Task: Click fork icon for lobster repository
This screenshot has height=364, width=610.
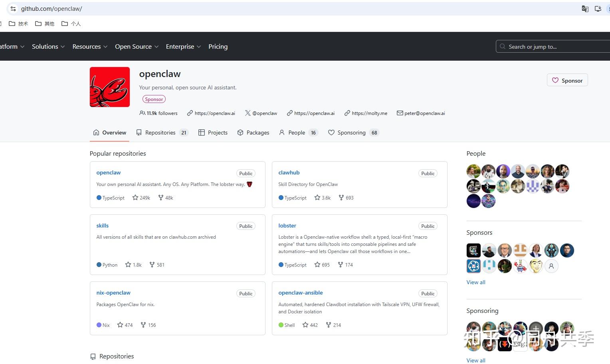Action: [x=341, y=265]
